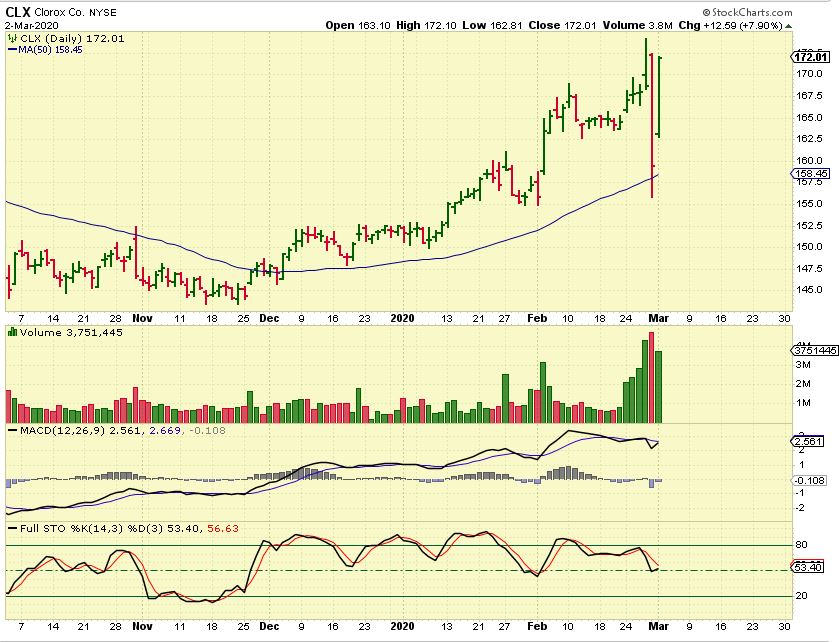Viewport: 839px width, 642px height.
Task: Click the red 56.63 %D value in the STO legend
Action: click(223, 528)
